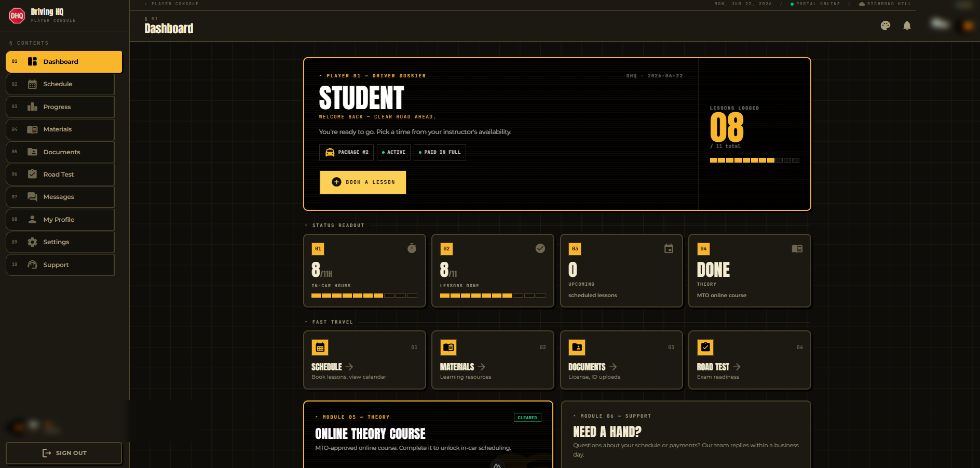Click the Road Test clipboard sidebar icon

[32, 174]
